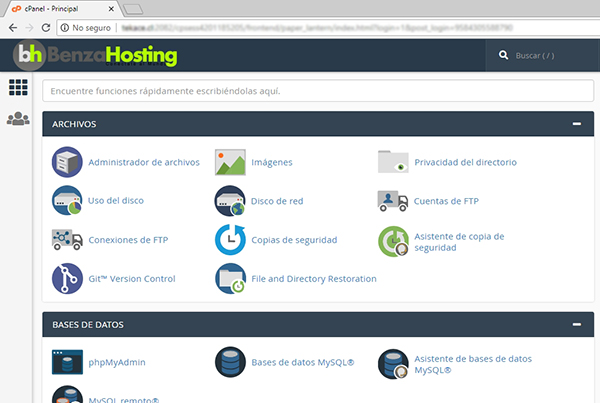Viewport: 600px width, 403px height.
Task: Collapse the BASES DE DATOS section
Action: coord(577,325)
